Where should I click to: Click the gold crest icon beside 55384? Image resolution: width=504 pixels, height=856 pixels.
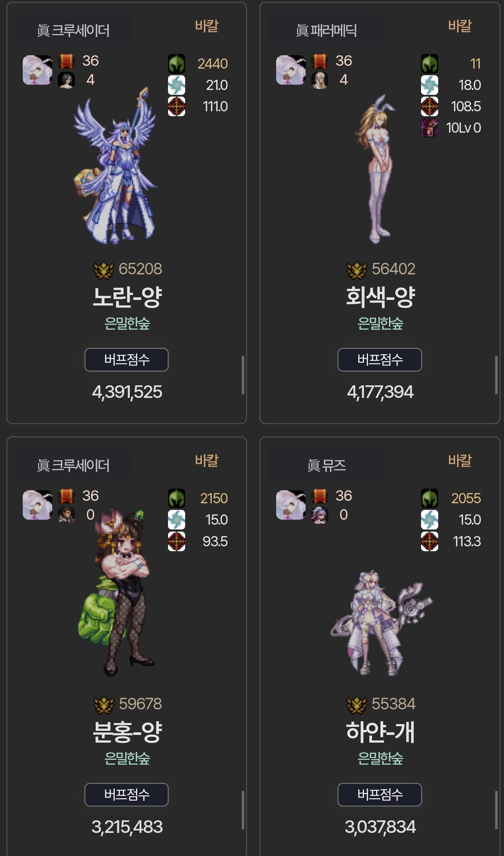tap(356, 705)
